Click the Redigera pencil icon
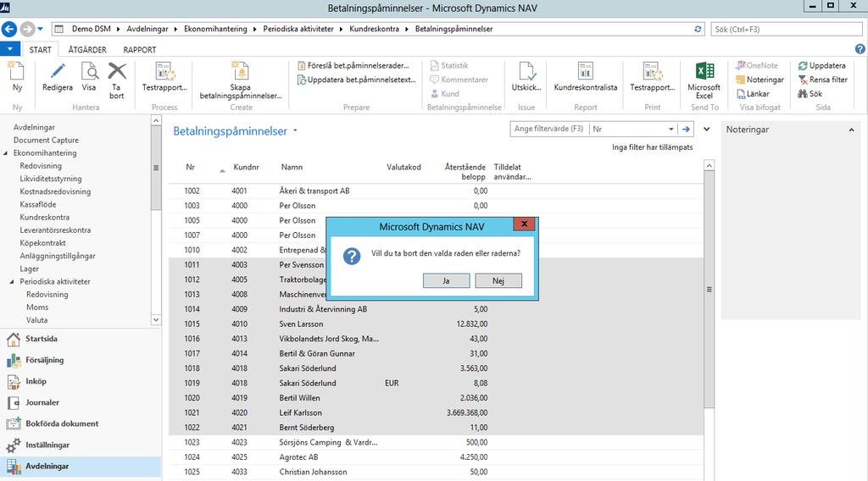This screenshot has height=481, width=868. point(58,71)
